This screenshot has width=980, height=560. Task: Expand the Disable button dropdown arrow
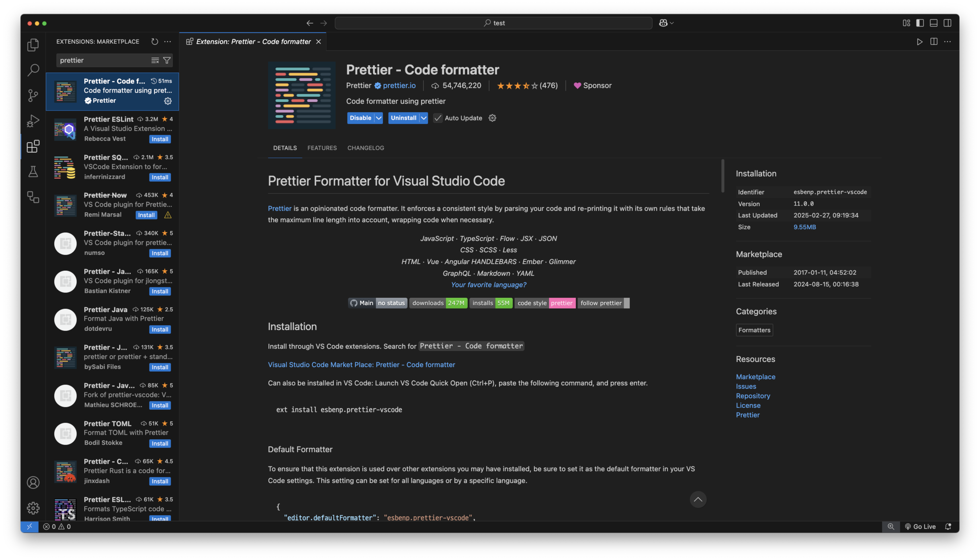379,118
